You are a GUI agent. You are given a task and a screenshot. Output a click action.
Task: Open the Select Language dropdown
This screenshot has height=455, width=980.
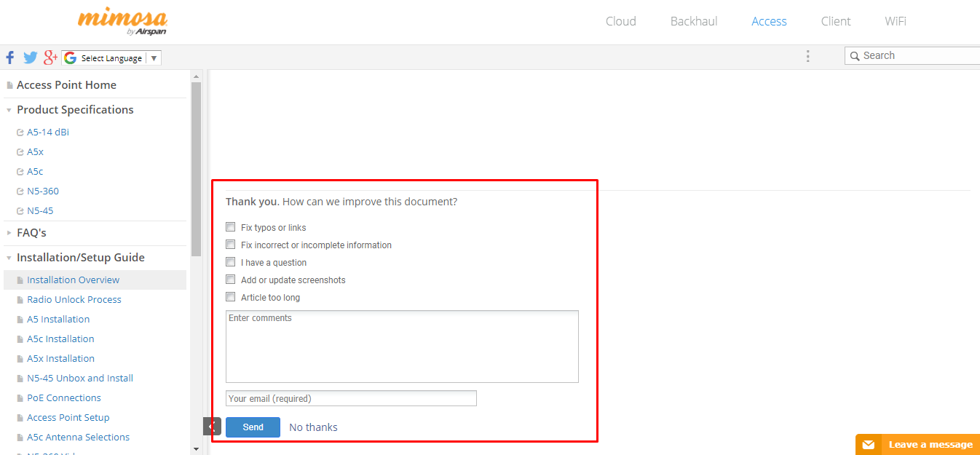pos(111,58)
